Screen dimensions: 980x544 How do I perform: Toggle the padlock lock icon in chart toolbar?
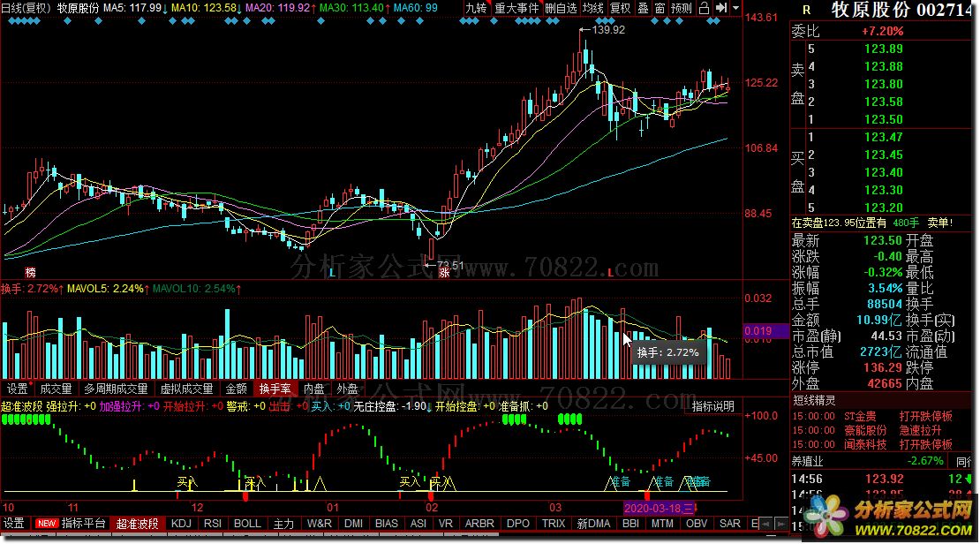[704, 8]
